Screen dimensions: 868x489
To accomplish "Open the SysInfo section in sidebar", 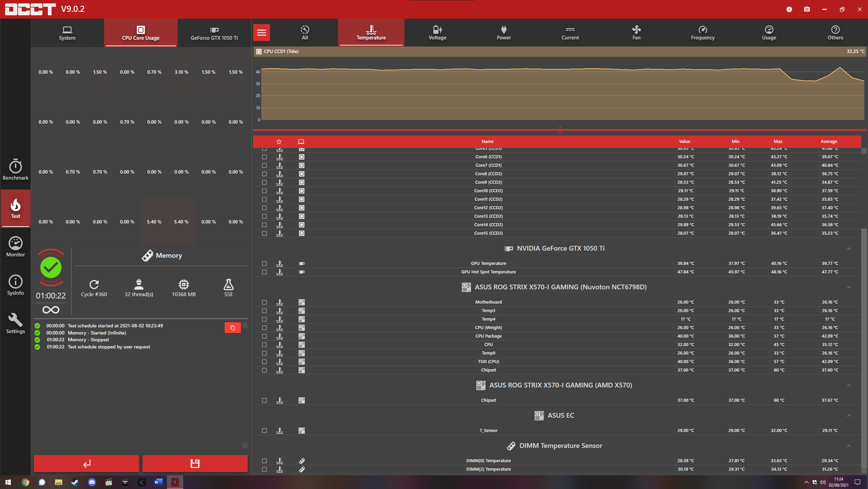I will click(x=15, y=285).
